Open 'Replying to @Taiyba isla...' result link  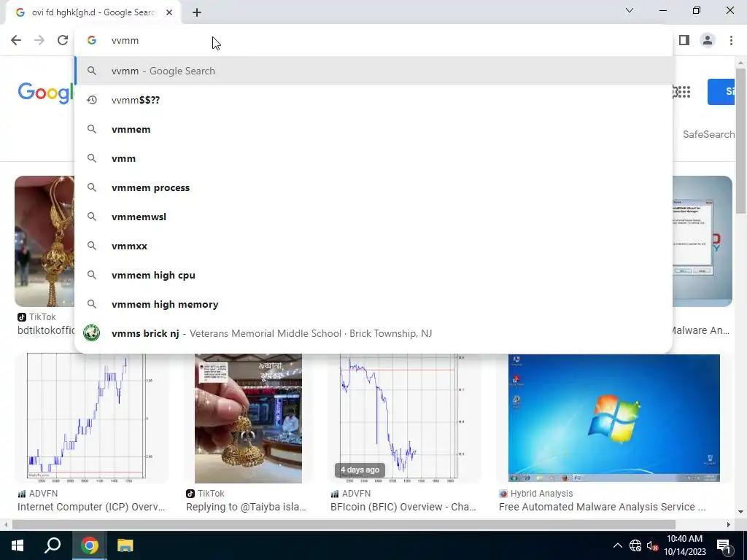pyautogui.click(x=246, y=507)
